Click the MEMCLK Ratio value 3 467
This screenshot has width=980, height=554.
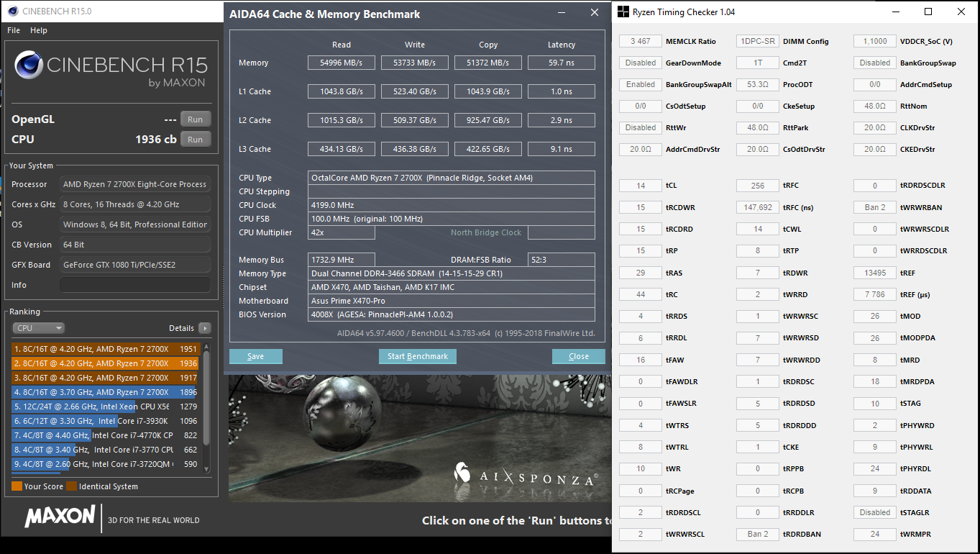pyautogui.click(x=640, y=41)
